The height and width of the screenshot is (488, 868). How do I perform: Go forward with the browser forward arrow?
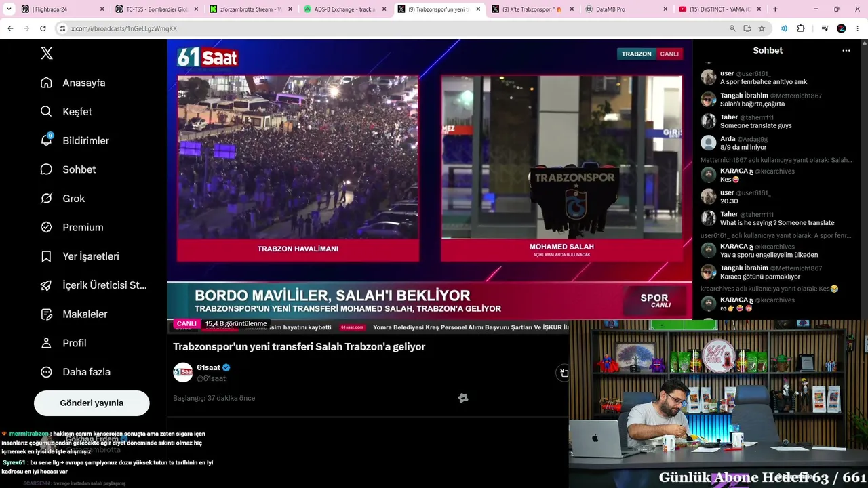pos(26,28)
